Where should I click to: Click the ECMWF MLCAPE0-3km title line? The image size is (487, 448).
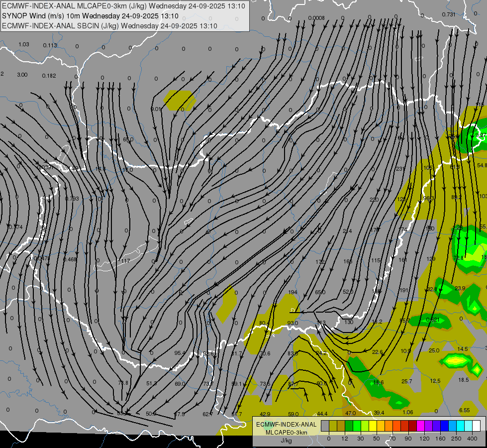[x=123, y=6]
